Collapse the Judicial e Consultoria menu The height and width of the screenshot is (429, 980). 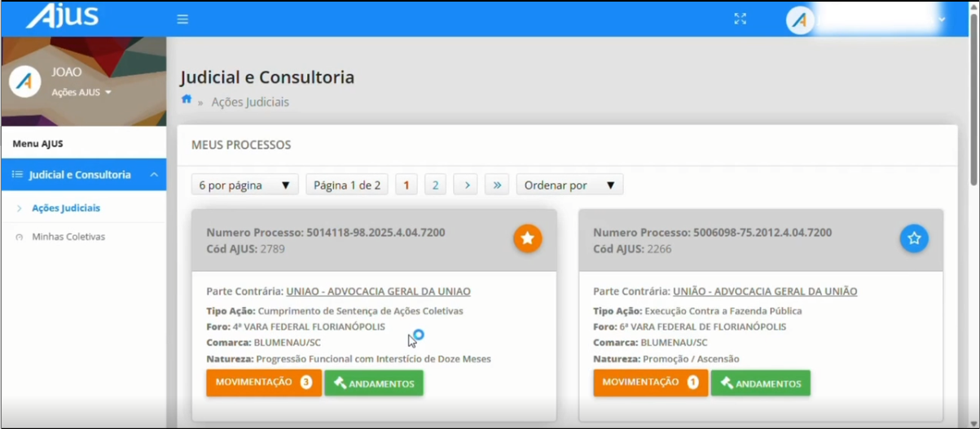[x=83, y=175]
